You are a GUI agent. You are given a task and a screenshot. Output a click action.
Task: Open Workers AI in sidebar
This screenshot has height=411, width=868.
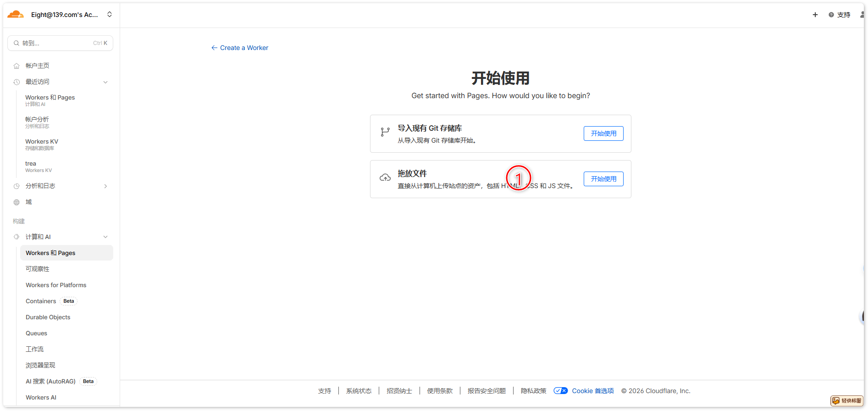tap(41, 397)
